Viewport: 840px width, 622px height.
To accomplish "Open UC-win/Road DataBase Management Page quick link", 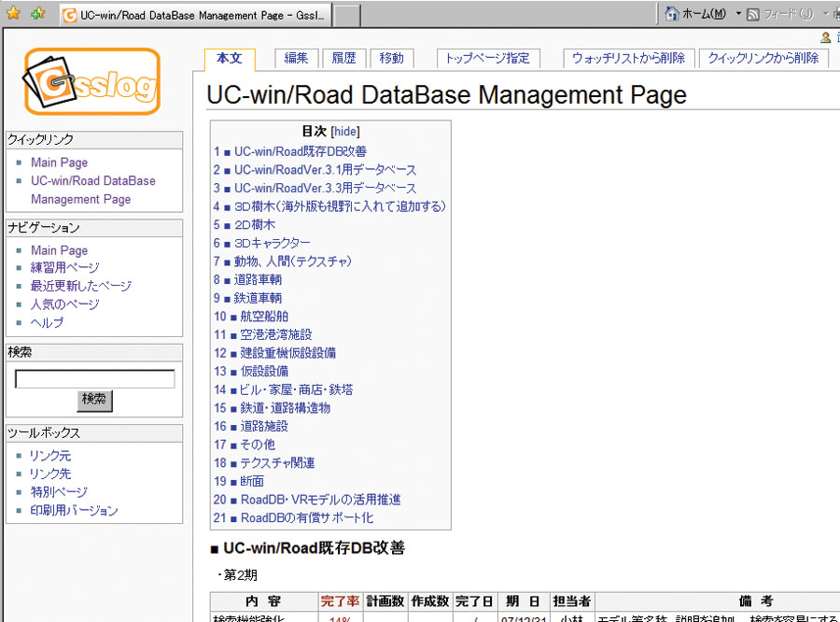I will pos(93,190).
